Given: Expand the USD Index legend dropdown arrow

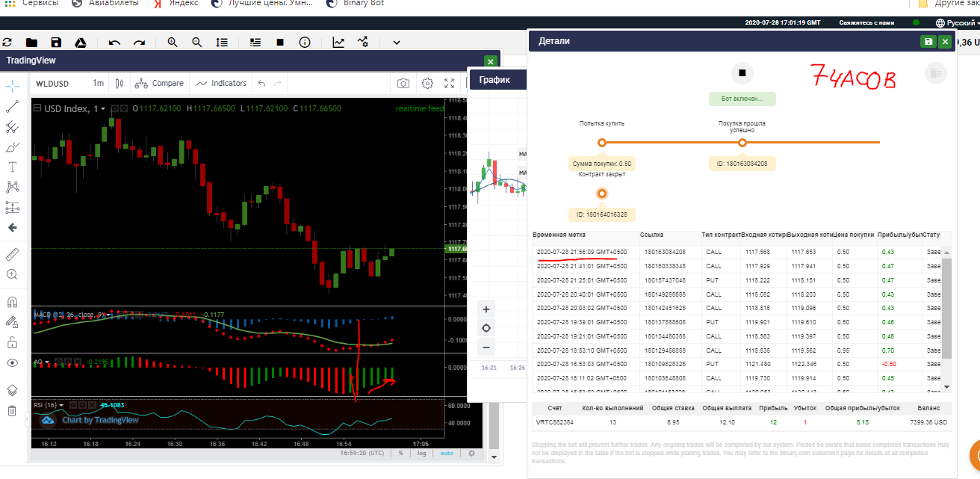Looking at the screenshot, I should (103, 109).
